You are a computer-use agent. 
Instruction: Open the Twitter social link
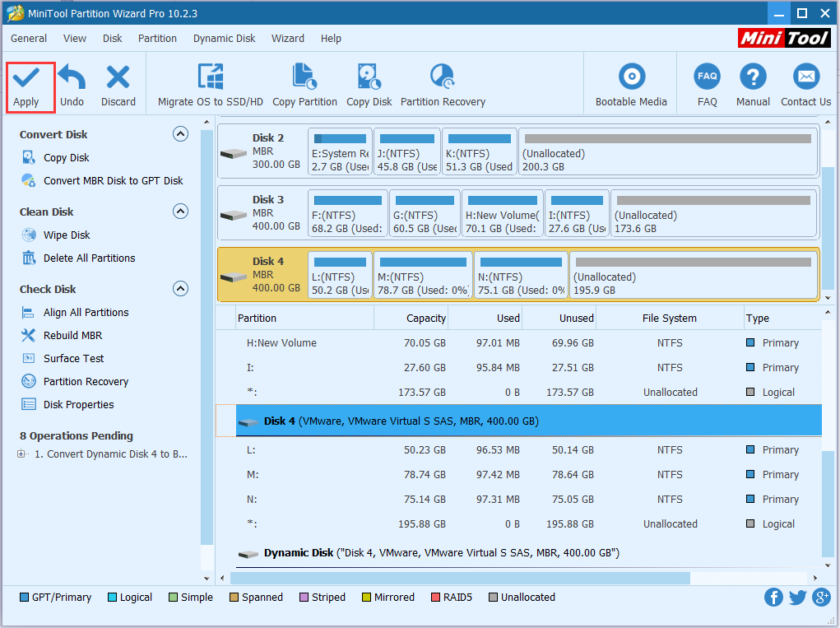[x=797, y=597]
